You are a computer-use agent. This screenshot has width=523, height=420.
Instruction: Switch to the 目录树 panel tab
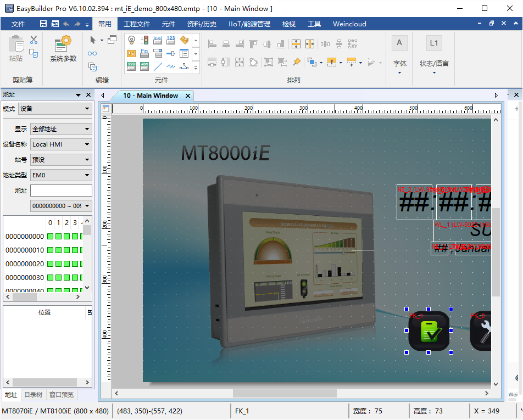[x=34, y=395]
